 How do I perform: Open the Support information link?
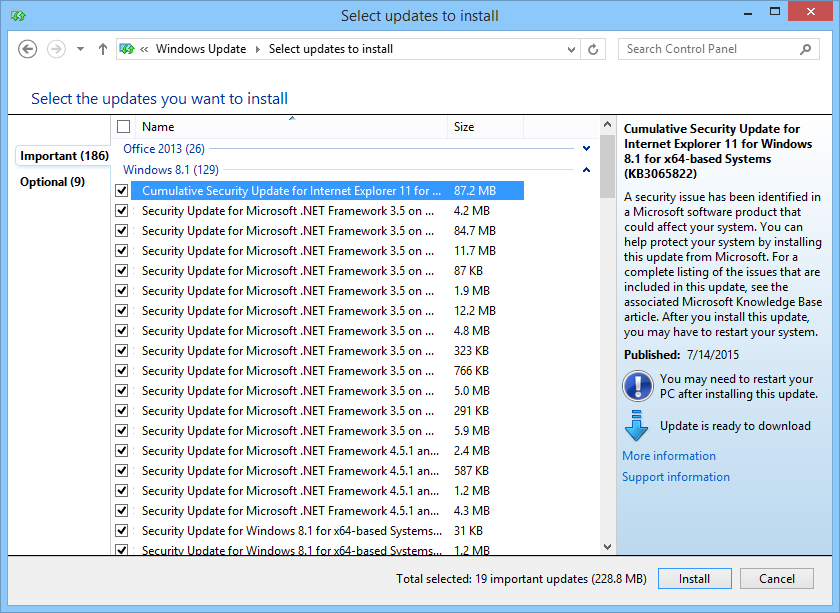click(x=676, y=476)
